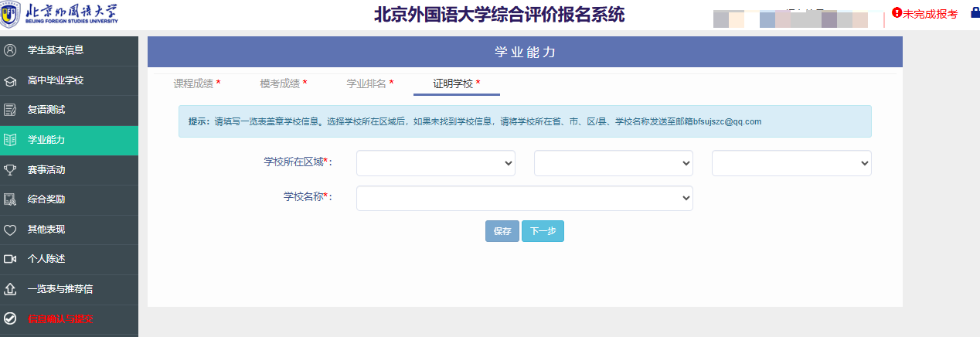Expand the third 学校所在区域 district dropdown
980x337 pixels.
coord(791,163)
